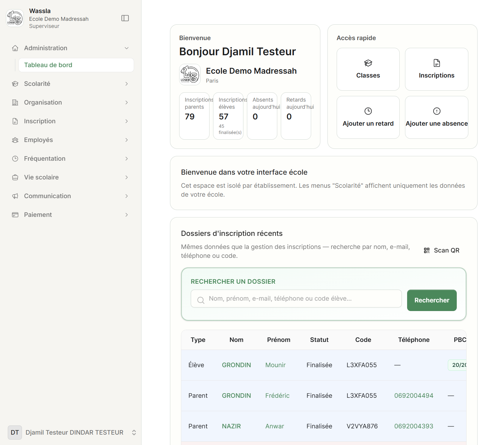Click the Retards aujourd'hui card
This screenshot has width=504, height=445.
click(x=296, y=116)
